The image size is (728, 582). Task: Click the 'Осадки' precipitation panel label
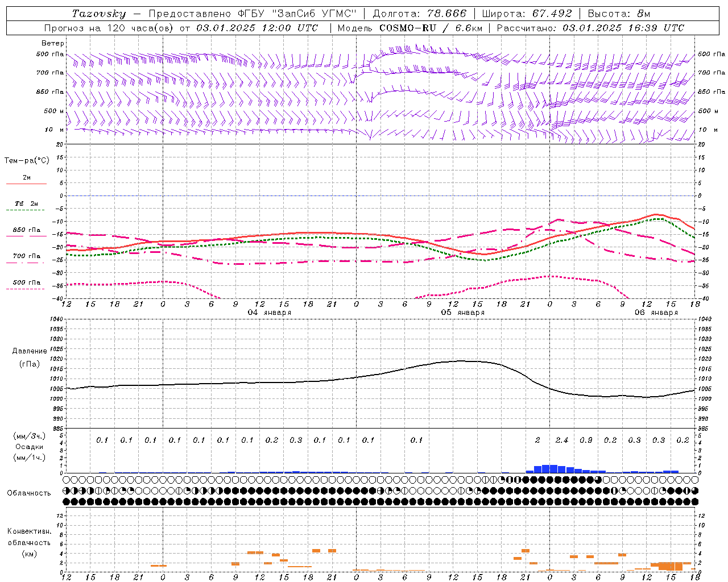pyautogui.click(x=29, y=447)
